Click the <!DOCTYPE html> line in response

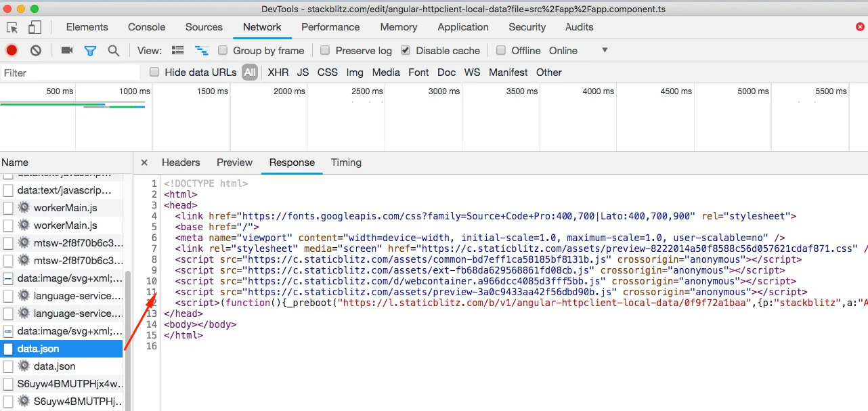(206, 183)
